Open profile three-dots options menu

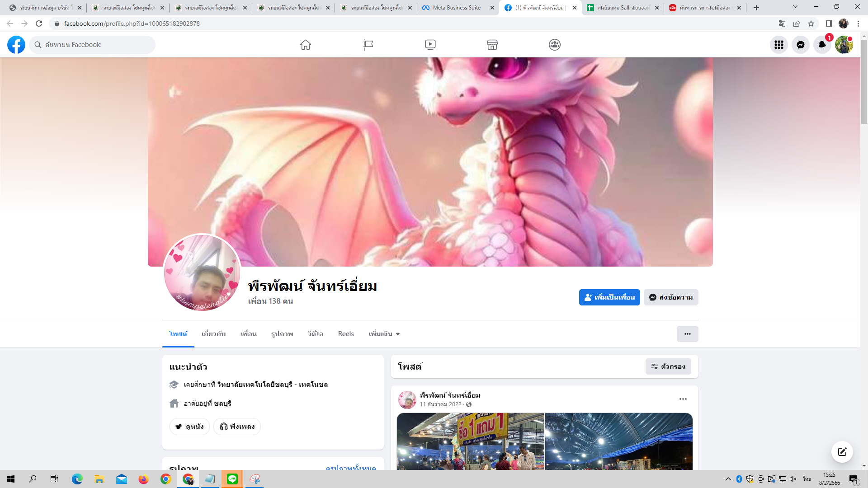pos(687,334)
